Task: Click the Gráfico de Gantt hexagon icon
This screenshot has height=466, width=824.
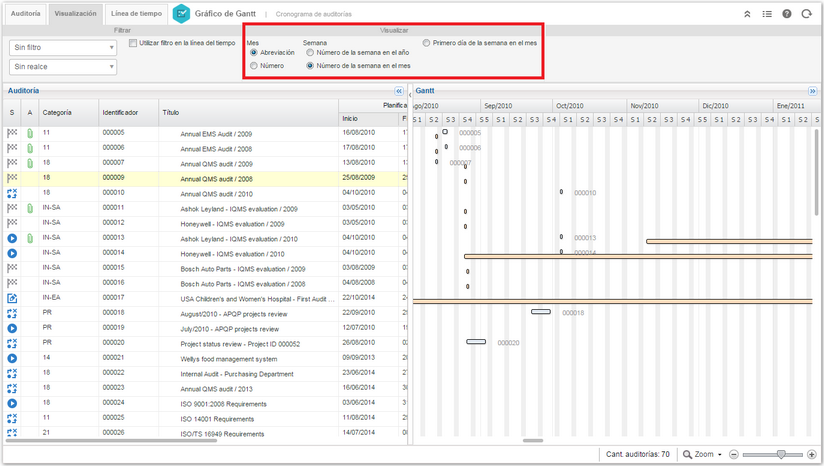Action: [181, 14]
